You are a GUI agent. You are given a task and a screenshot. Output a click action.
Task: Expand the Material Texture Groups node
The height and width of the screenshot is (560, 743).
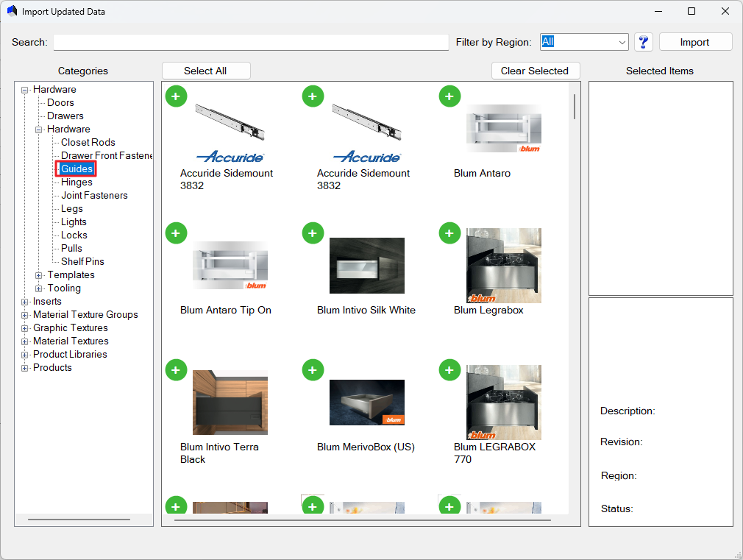point(24,316)
